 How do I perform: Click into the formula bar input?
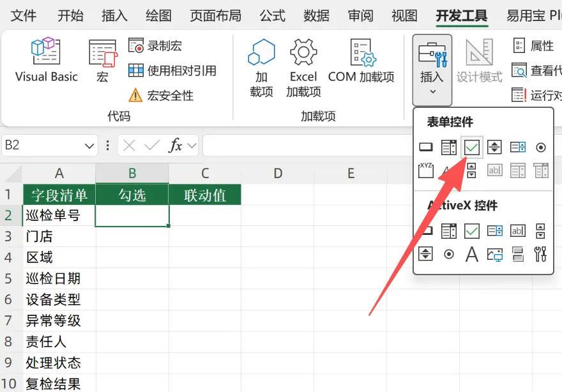point(308,146)
